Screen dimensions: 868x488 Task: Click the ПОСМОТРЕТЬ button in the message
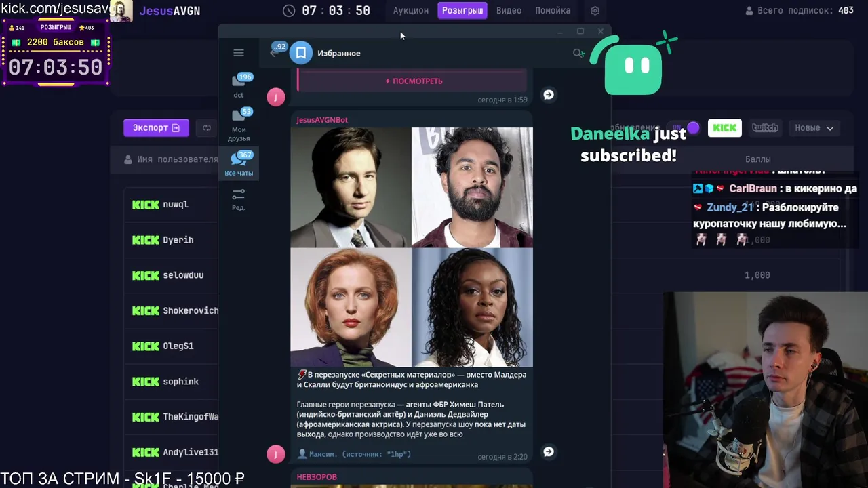click(x=414, y=81)
